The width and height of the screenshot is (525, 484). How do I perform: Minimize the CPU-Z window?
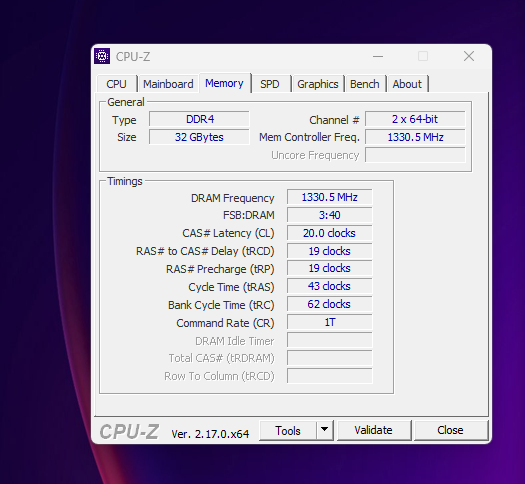[378, 56]
